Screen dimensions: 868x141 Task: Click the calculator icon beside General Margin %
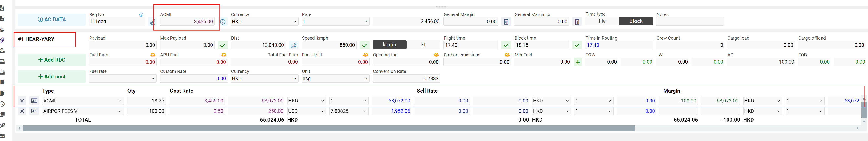(577, 22)
